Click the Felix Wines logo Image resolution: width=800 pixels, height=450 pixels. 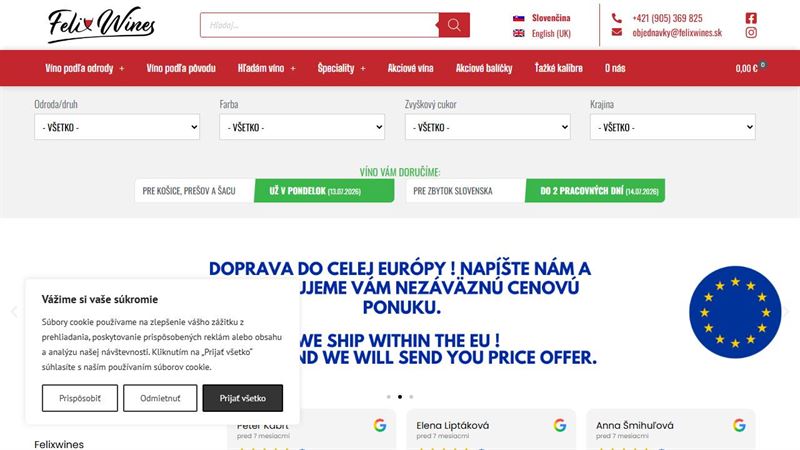click(x=102, y=24)
